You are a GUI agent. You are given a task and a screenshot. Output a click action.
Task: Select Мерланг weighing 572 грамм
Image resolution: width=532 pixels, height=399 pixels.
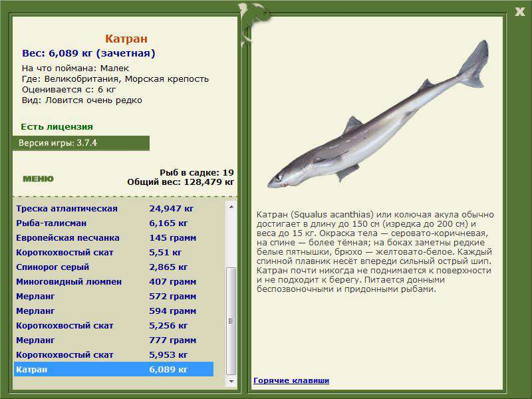[114, 296]
